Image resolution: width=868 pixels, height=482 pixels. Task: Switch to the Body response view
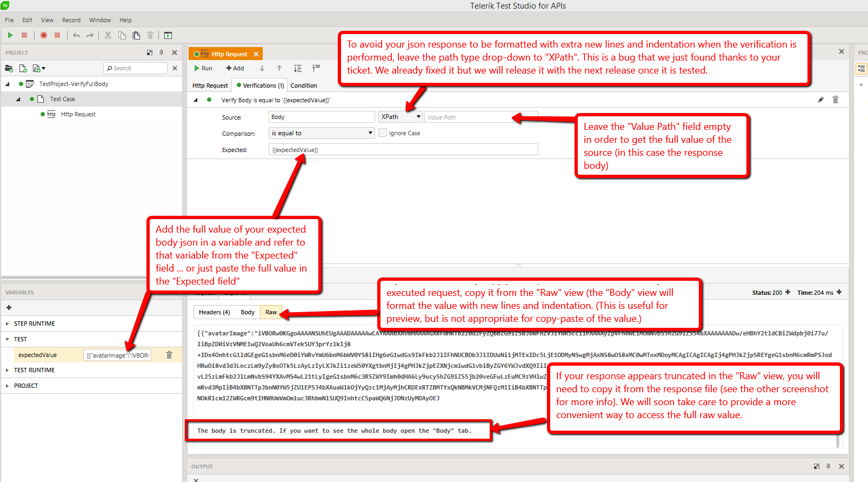point(248,312)
